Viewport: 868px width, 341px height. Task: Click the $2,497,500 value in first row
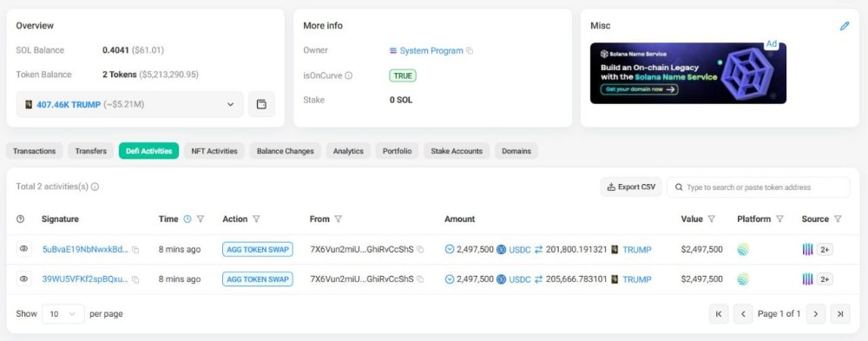[701, 250]
